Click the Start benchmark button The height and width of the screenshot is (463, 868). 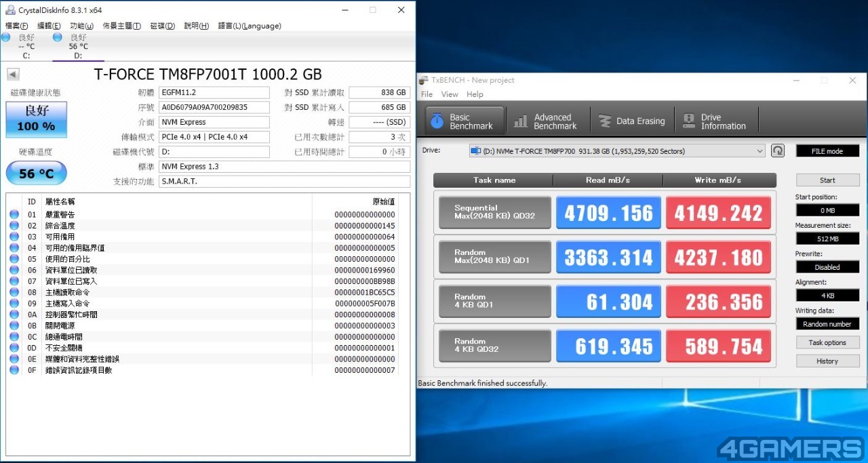(x=827, y=180)
